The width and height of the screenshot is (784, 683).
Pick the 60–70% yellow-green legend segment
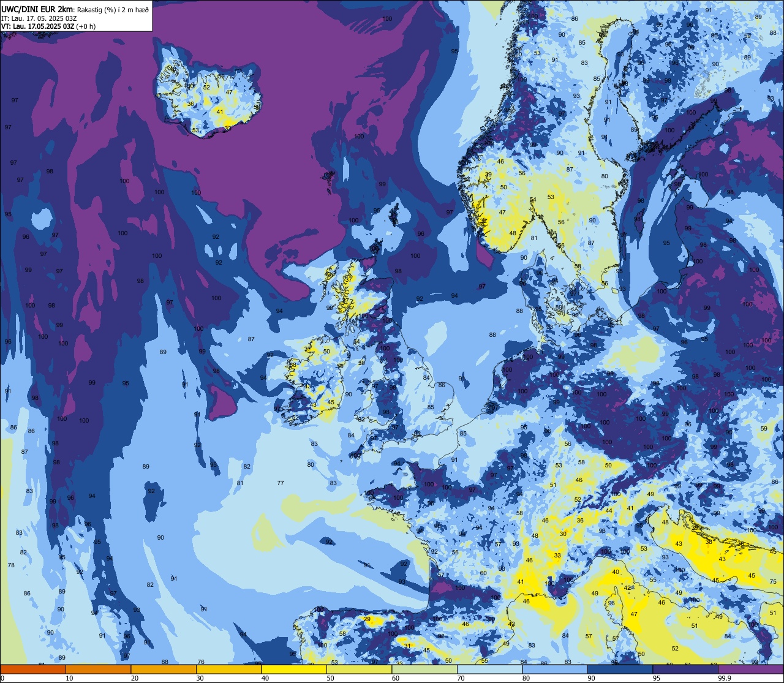[x=424, y=669]
